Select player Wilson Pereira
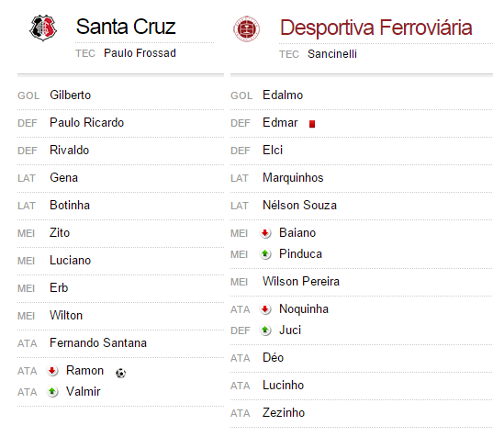The width and height of the screenshot is (493, 448). coord(301,281)
